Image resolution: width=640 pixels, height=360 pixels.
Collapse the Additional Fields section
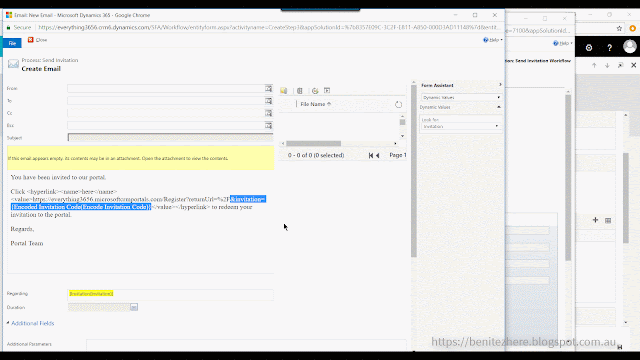[x=31, y=323]
